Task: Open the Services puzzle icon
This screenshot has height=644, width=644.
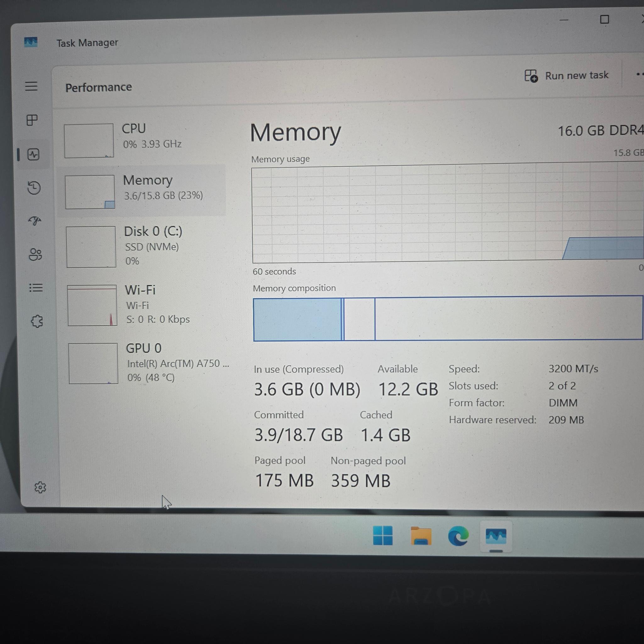Action: coord(37,321)
